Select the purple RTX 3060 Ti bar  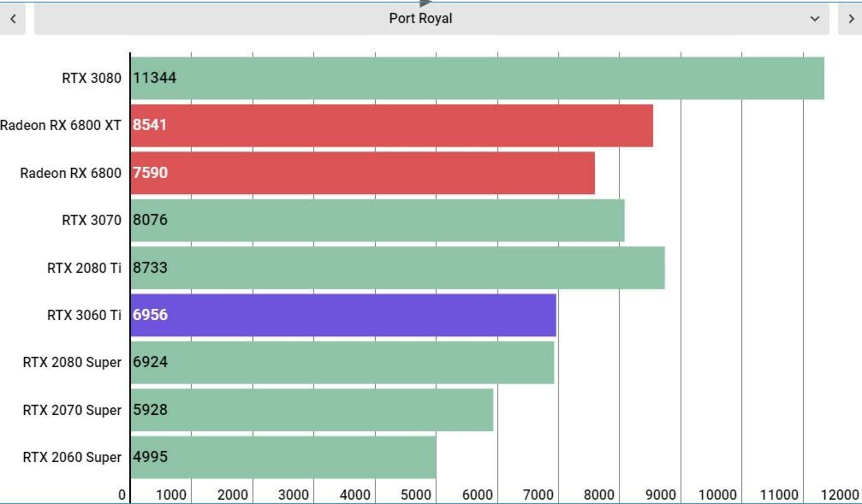pyautogui.click(x=343, y=315)
